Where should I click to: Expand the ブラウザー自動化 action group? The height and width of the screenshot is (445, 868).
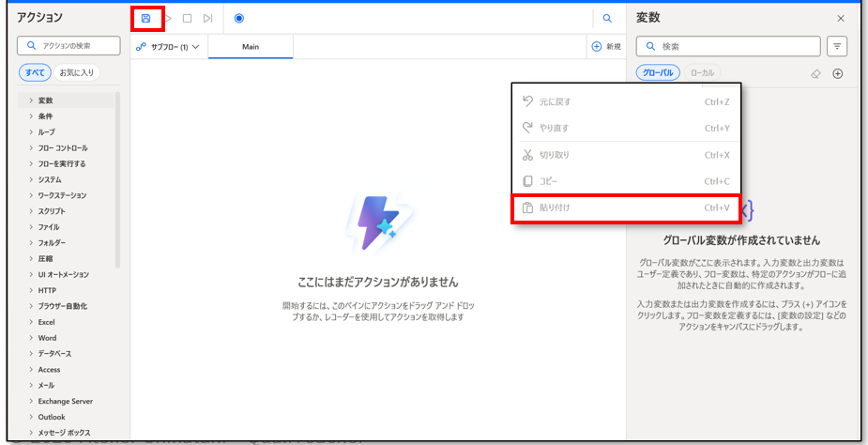click(x=61, y=305)
